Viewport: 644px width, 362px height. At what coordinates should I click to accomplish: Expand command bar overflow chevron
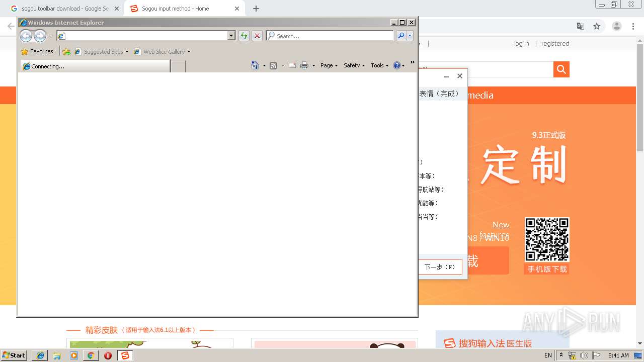pos(413,62)
